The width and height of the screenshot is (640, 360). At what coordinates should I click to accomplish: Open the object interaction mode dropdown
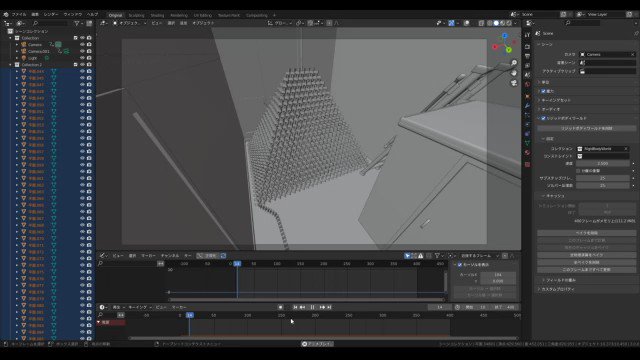click(x=129, y=23)
